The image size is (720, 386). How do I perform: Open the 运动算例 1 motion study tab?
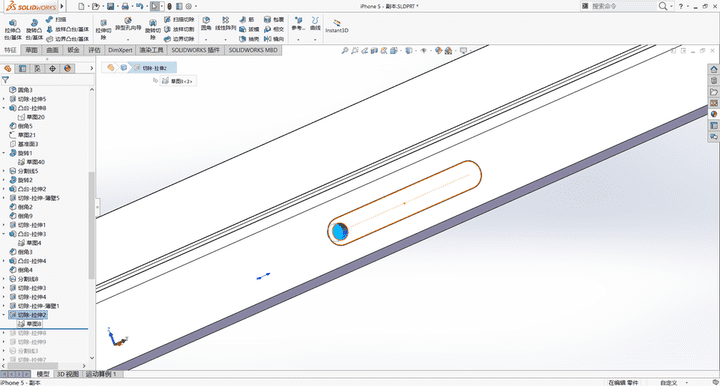[101, 374]
